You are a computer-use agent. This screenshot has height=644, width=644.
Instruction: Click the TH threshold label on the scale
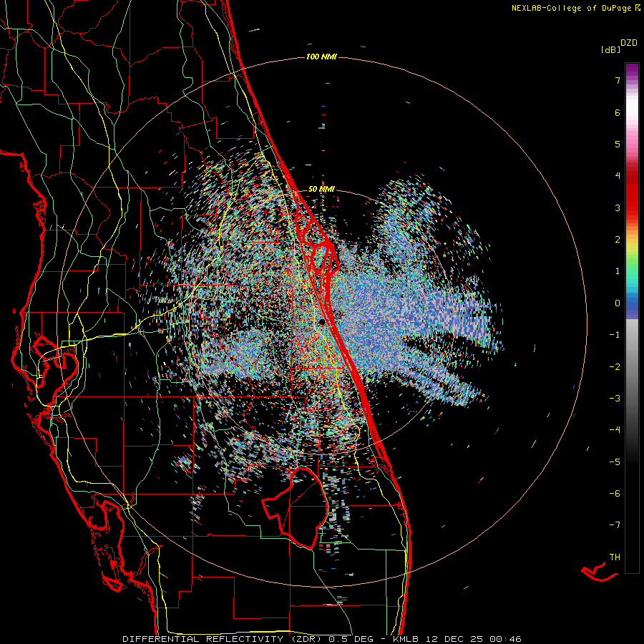[x=615, y=557]
